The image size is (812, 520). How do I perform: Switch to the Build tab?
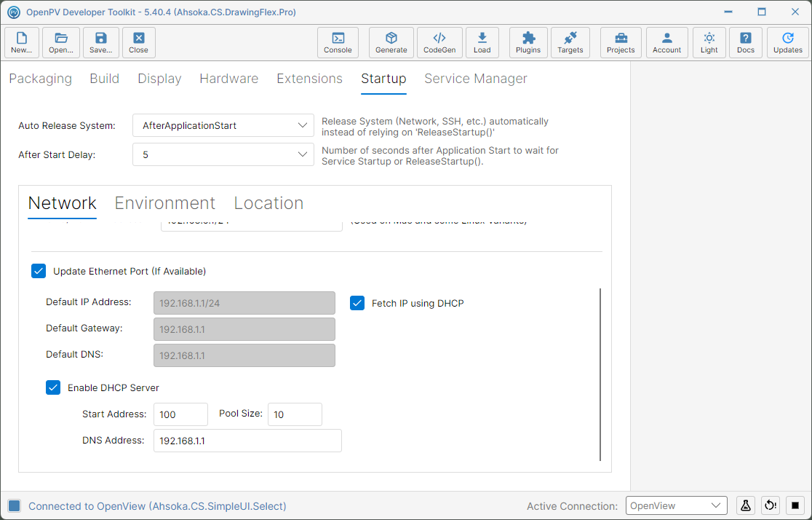point(105,79)
